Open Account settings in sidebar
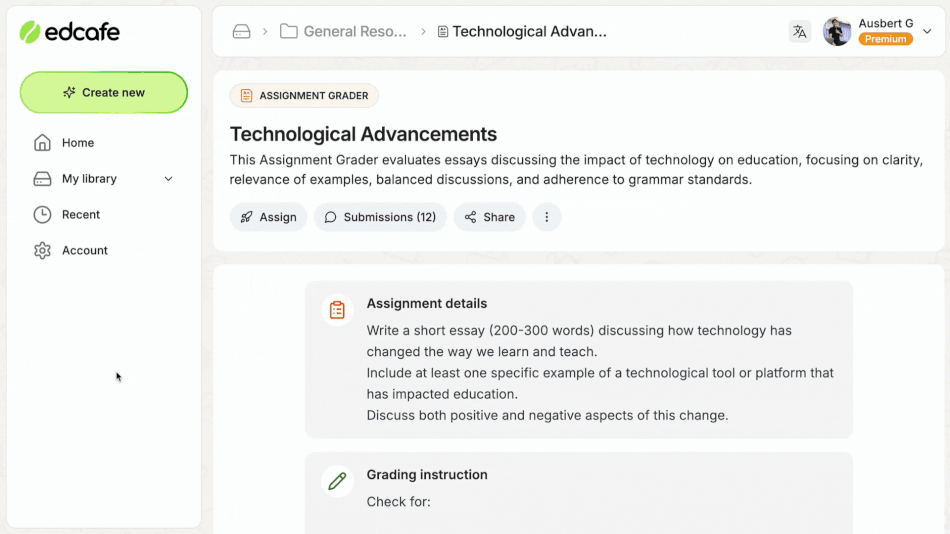Image resolution: width=950 pixels, height=534 pixels. pos(84,251)
